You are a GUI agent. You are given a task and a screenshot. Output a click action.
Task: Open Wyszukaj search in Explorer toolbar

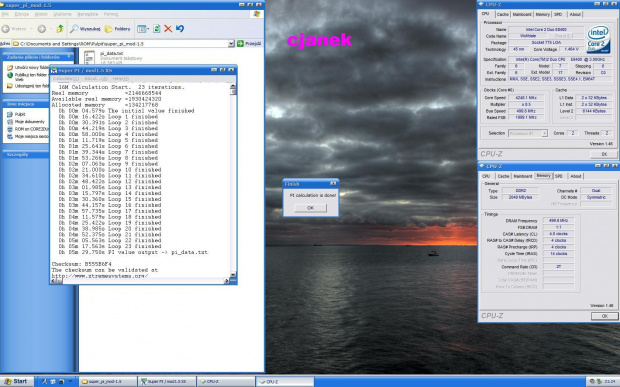(x=85, y=29)
